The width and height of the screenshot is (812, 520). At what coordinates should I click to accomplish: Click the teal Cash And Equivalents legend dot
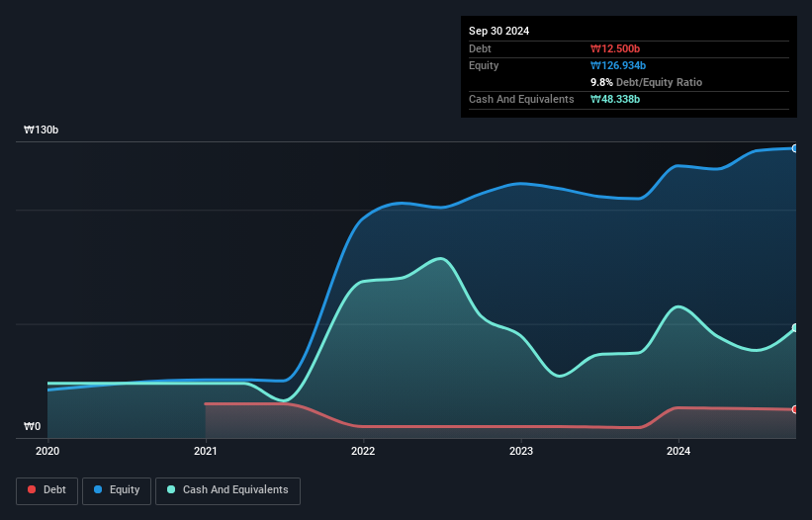pyautogui.click(x=171, y=489)
